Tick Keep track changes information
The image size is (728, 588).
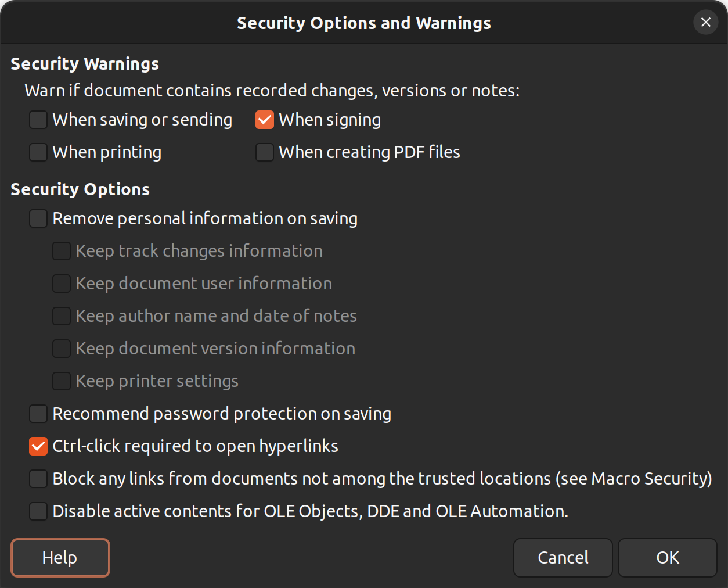[x=62, y=251]
